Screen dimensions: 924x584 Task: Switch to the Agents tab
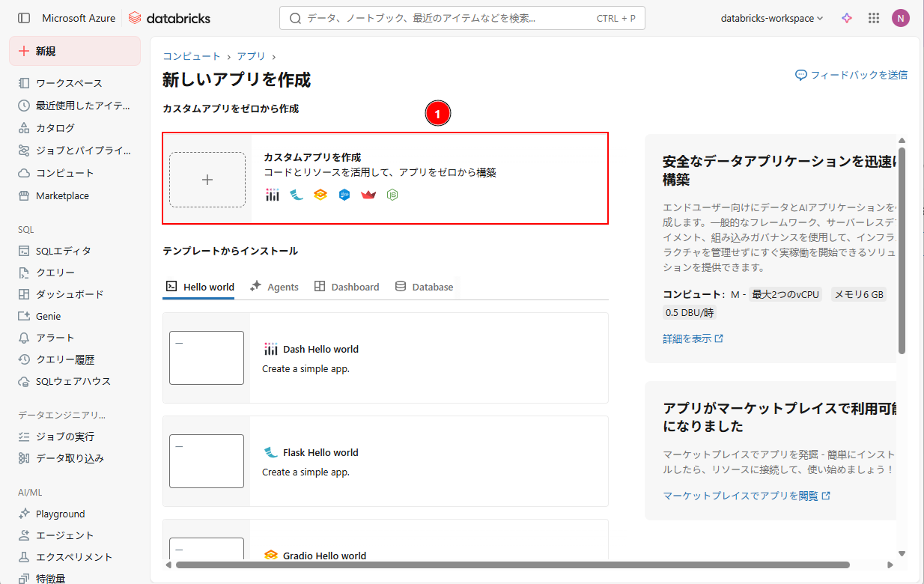tap(274, 287)
